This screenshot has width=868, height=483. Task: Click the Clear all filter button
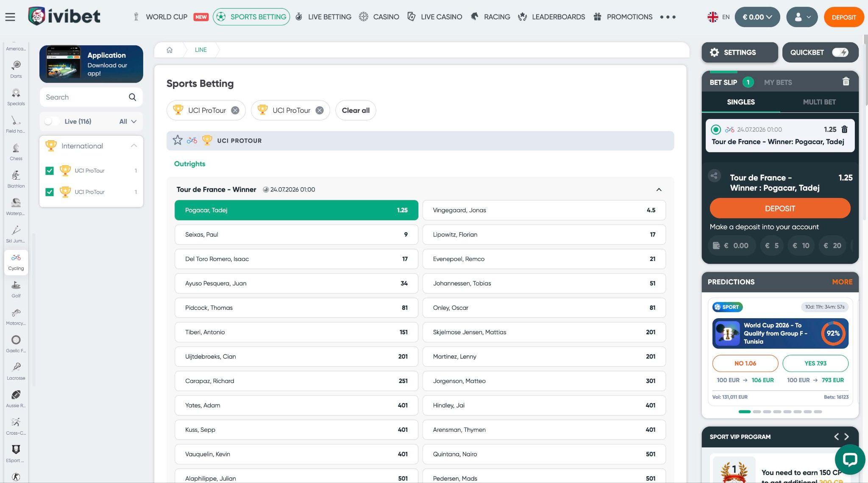[x=356, y=110]
